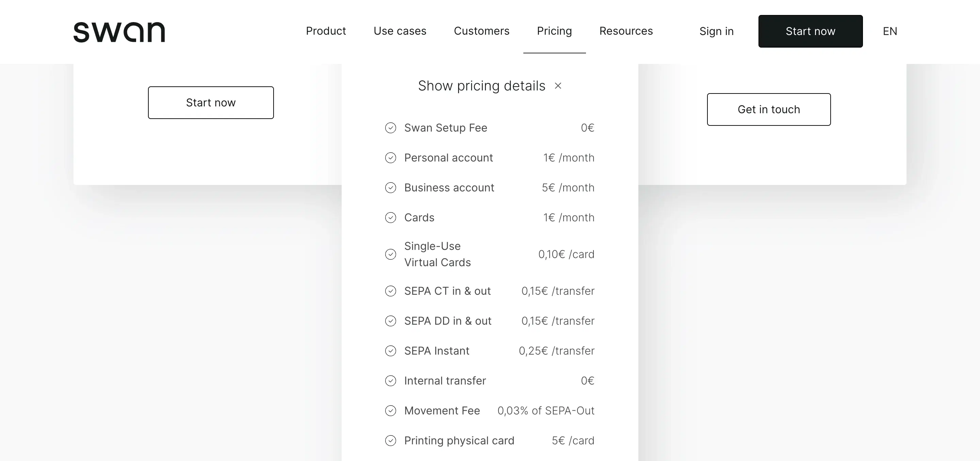Open the Resources menu

point(626,31)
